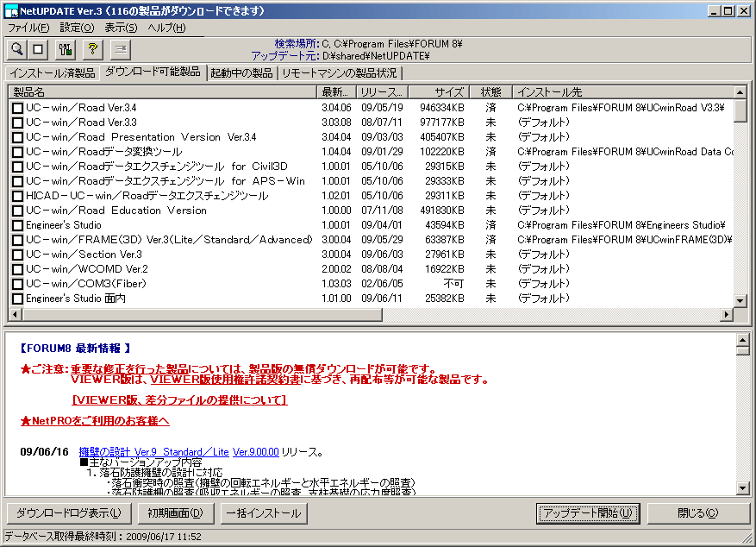Click the product list vertical scrollbar thumb

click(740, 110)
